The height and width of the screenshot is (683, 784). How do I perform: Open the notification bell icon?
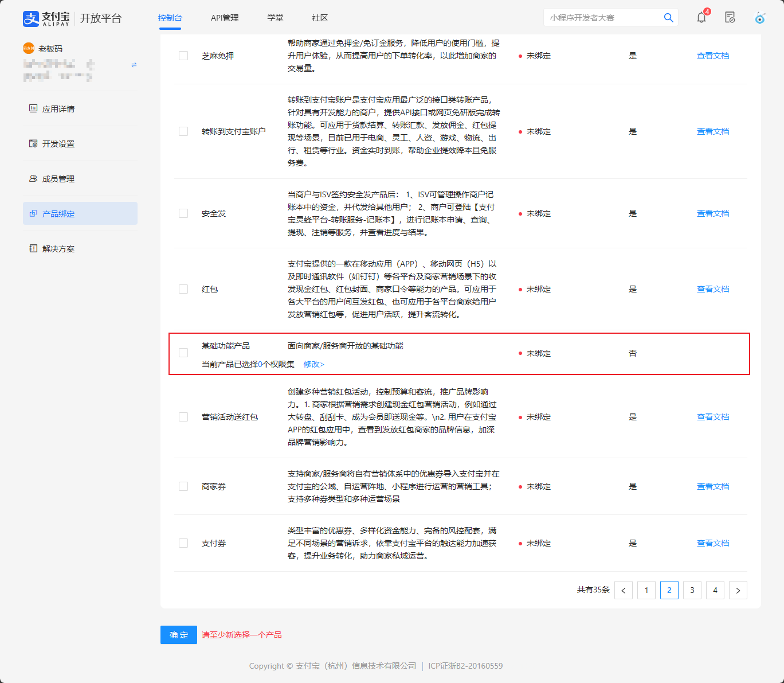tap(701, 18)
